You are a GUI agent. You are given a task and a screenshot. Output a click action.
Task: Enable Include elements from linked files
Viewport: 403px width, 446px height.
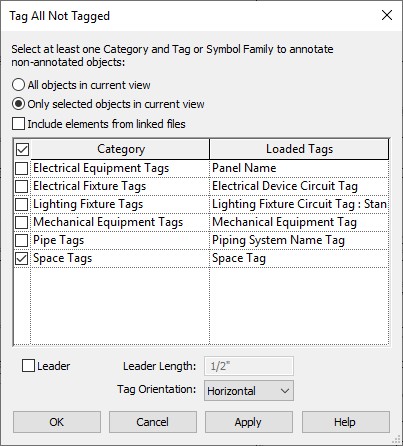coord(18,124)
